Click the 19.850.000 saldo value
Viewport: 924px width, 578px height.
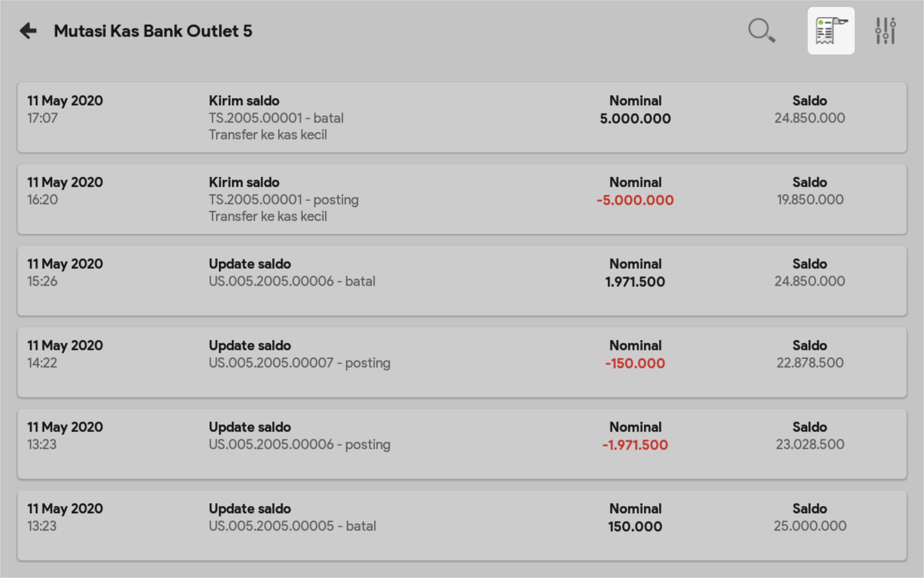tap(810, 200)
